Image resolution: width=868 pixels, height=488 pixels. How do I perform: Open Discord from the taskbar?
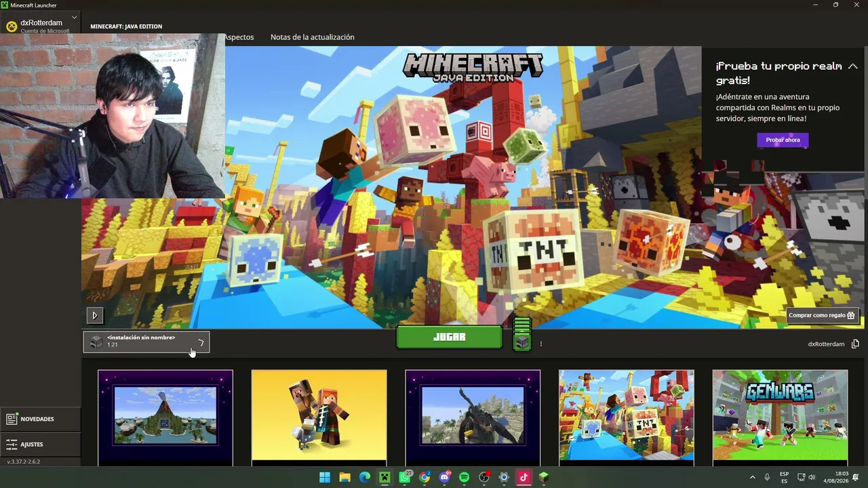[445, 477]
